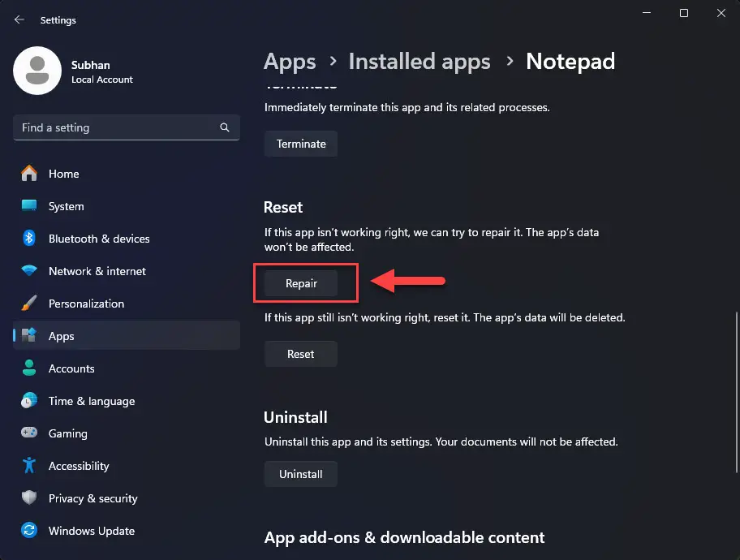Maximize the Settings window
Image resolution: width=740 pixels, height=560 pixels.
684,13
